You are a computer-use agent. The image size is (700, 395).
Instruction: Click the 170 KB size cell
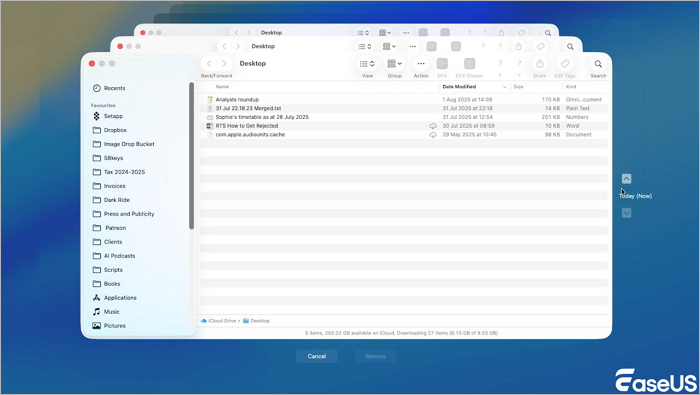(550, 100)
